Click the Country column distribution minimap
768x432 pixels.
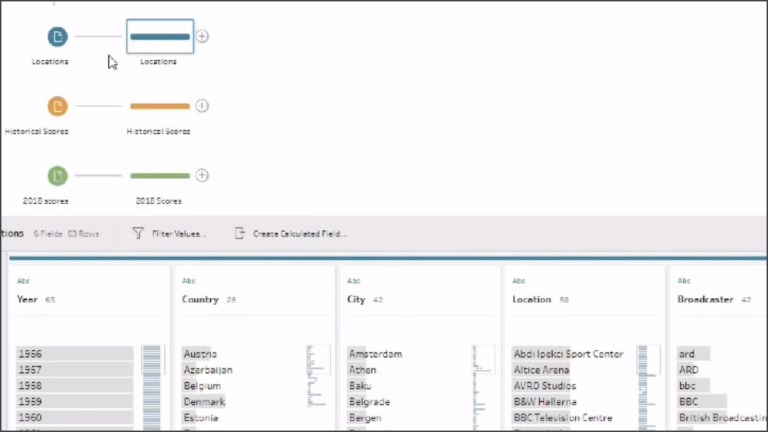317,376
